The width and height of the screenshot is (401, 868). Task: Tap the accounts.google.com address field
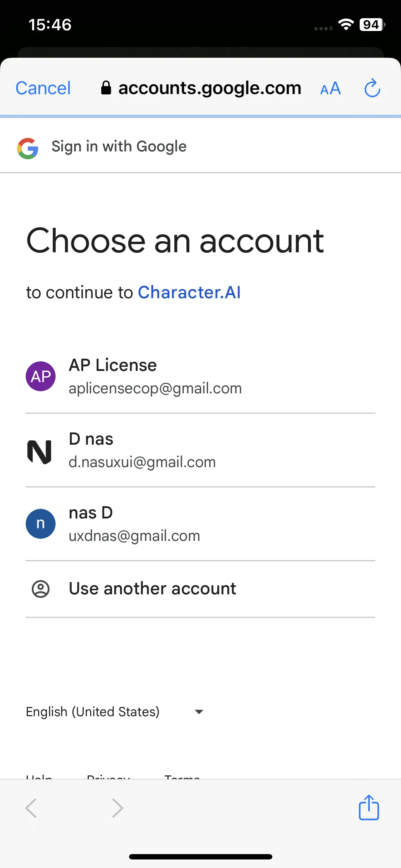click(201, 88)
